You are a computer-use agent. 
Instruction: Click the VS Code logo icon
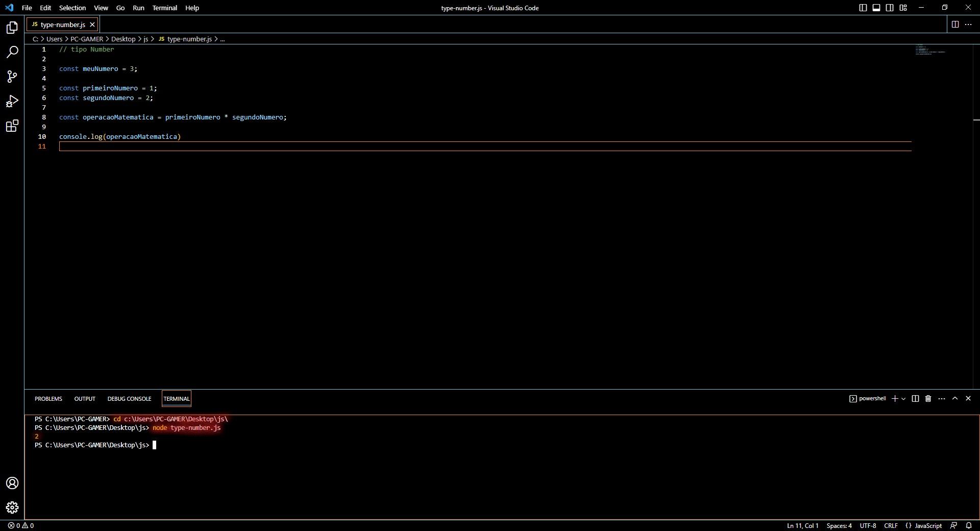point(9,8)
